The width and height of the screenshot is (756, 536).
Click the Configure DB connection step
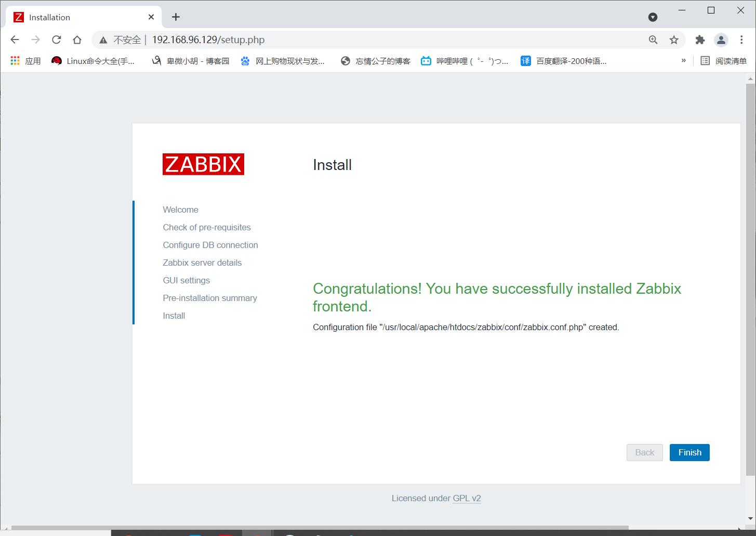(210, 245)
